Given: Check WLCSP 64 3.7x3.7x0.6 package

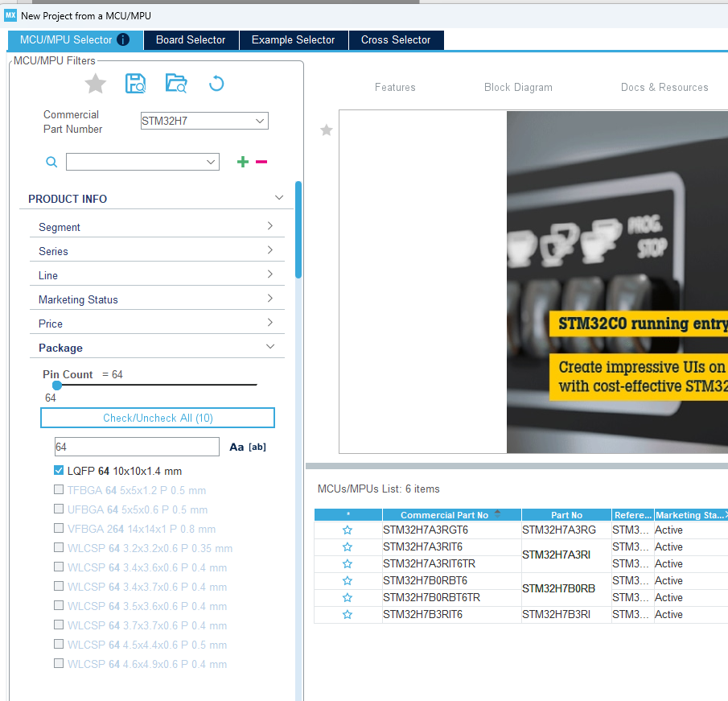Looking at the screenshot, I should tap(59, 625).
